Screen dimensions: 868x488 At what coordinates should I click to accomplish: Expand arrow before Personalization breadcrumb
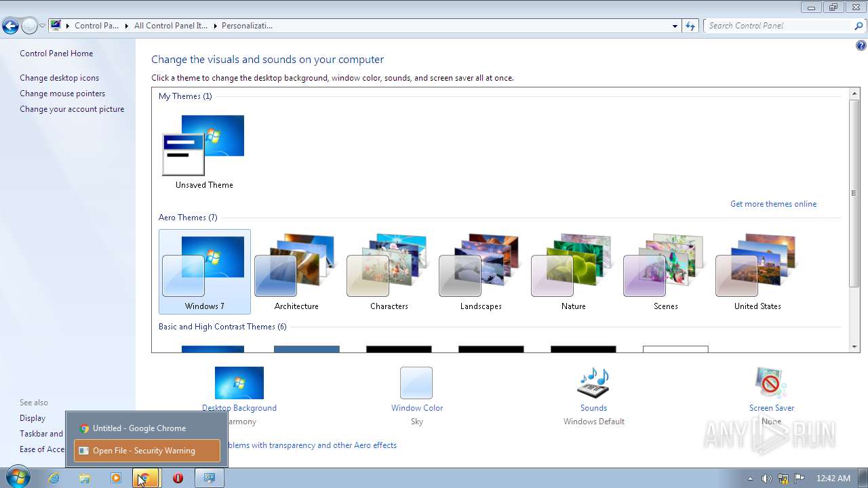coord(215,26)
